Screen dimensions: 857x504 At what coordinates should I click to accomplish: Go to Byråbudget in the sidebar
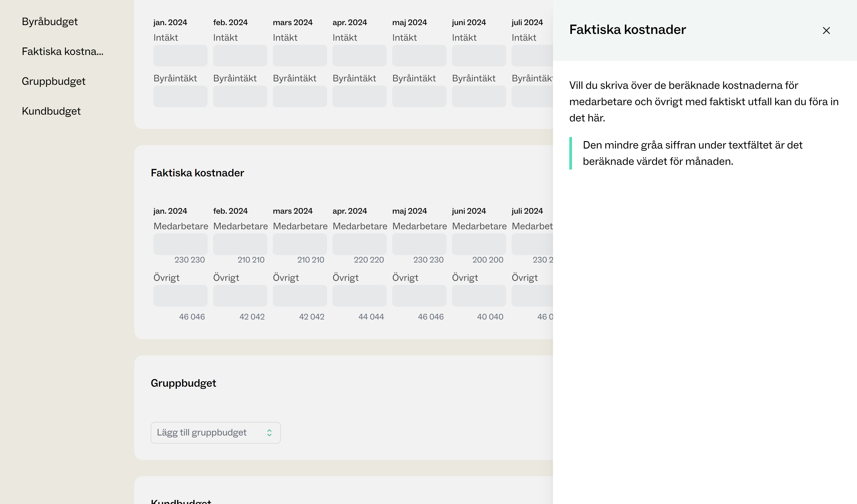tap(50, 22)
